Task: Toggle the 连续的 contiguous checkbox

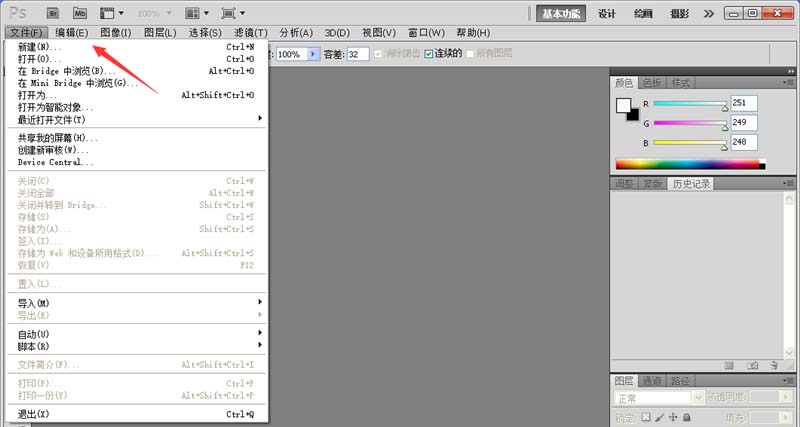Action: [x=429, y=54]
